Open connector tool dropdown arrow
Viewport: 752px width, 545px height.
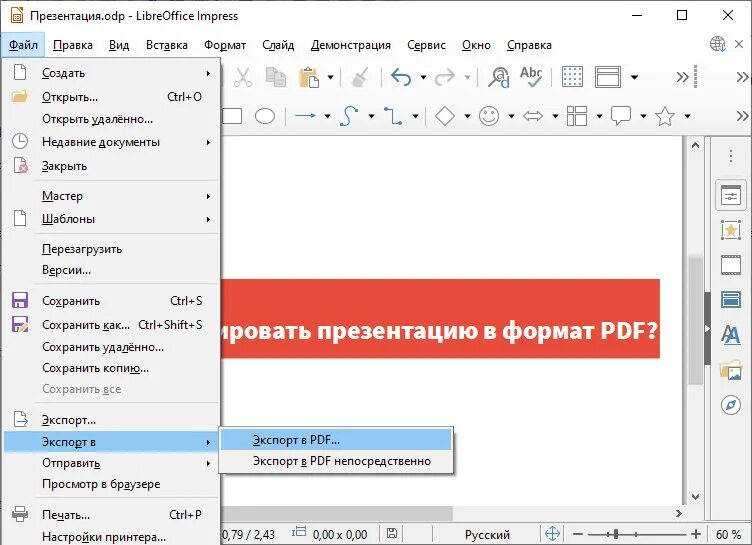(415, 116)
